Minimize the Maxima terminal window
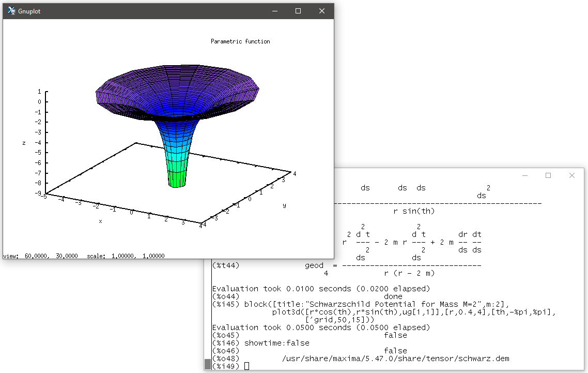588x373 pixels. click(525, 175)
